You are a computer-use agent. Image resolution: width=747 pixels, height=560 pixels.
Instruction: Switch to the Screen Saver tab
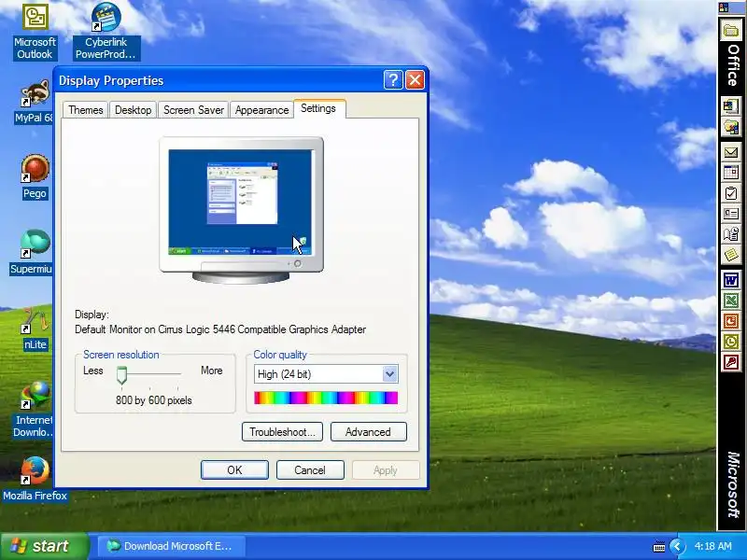(x=193, y=110)
